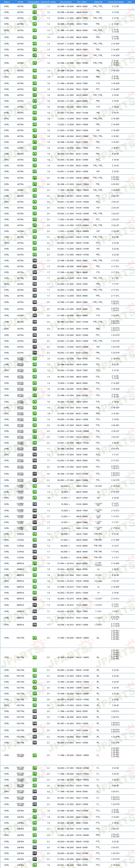The image size is (135, 868).
Task: Select the '140kW / 190KM' power cell
Action: [x=82, y=196]
